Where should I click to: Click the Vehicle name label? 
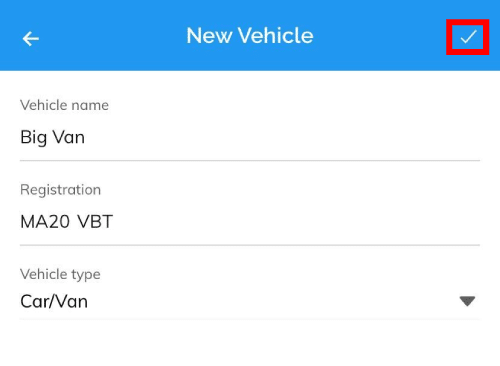64,105
